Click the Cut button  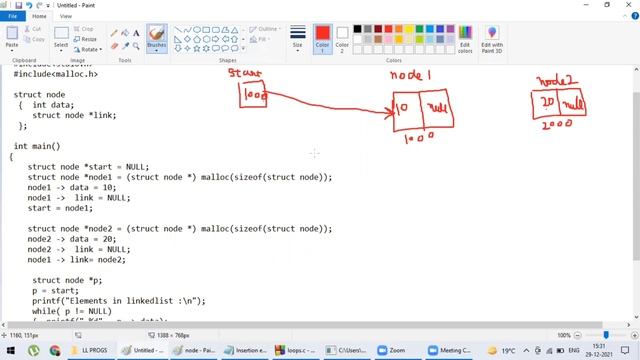click(x=33, y=29)
